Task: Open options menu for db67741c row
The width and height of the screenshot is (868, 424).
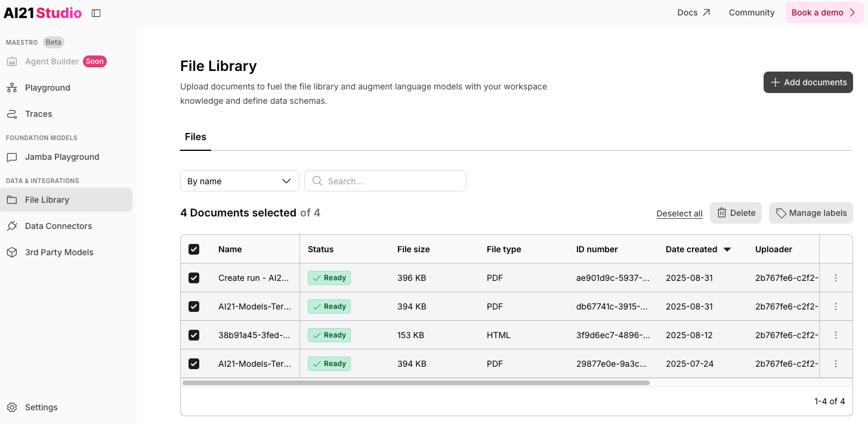Action: click(836, 307)
